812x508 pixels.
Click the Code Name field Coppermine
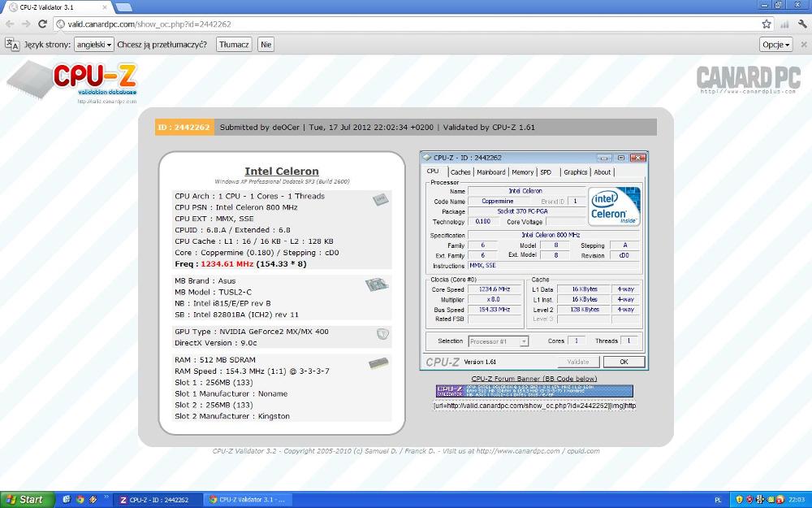coord(497,201)
